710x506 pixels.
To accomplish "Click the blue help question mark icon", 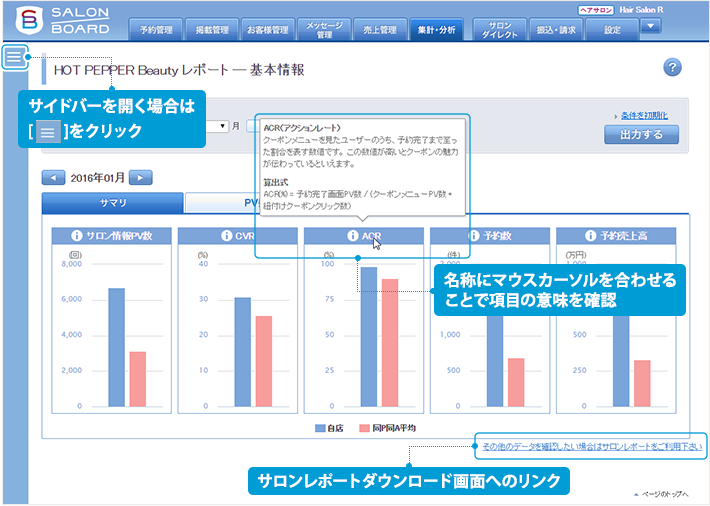I will 672,67.
